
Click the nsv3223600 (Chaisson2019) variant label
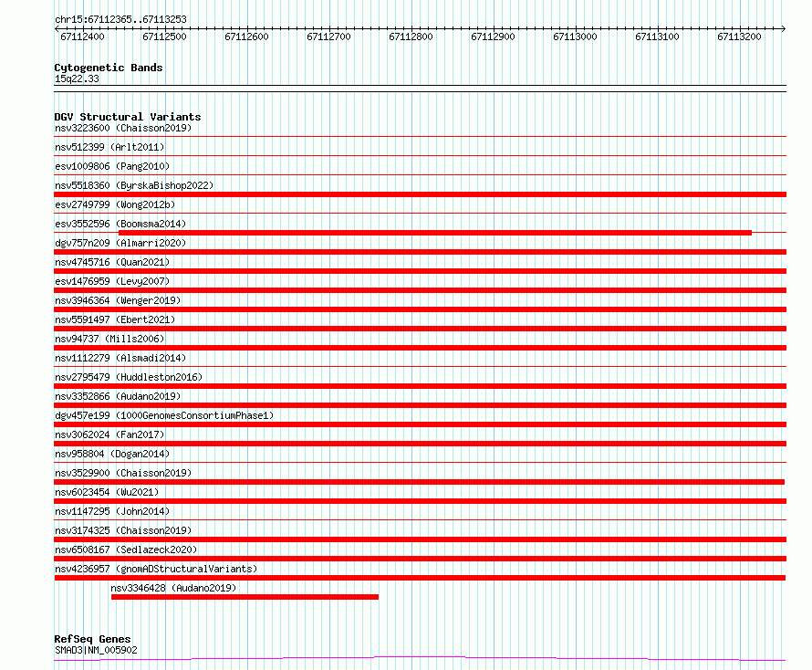(x=123, y=128)
